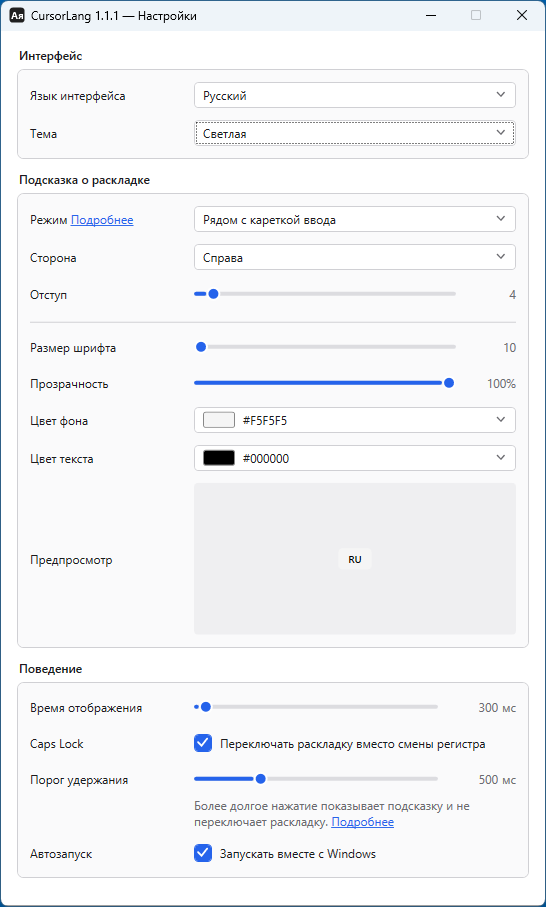The image size is (546, 907).
Task: Disable the Запускать вместе с Windows checkbox
Action: coord(202,853)
